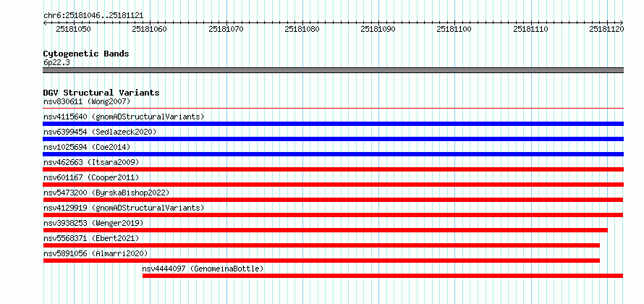Viewport: 644px width, 304px height.
Task: Open the nsv4444097 (GenomeinaBottle) label
Action: 203,269
